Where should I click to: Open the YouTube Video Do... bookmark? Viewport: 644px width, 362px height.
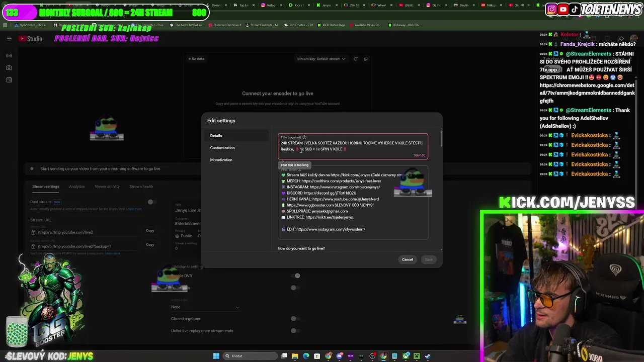pos(365,25)
